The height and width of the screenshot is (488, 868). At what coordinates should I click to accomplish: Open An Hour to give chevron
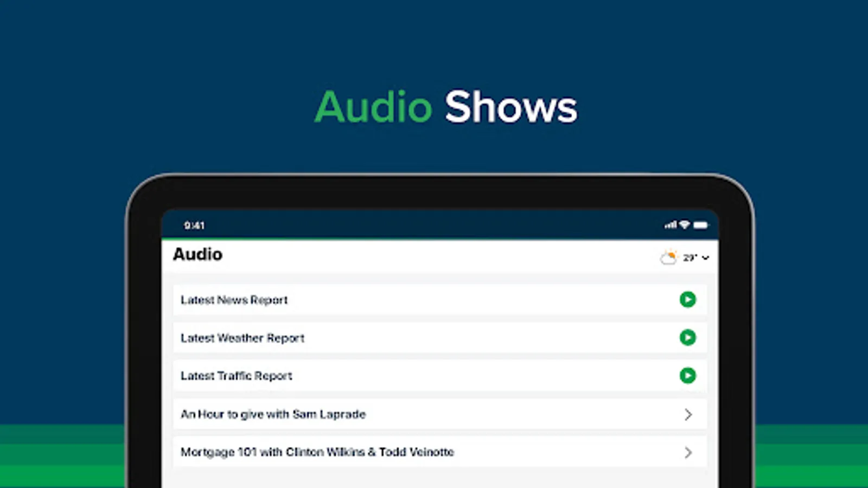[x=688, y=415]
